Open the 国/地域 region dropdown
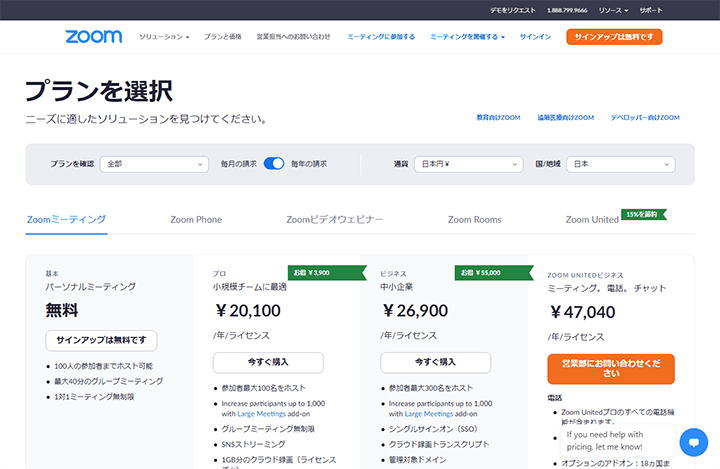This screenshot has height=469, width=720. point(621,164)
